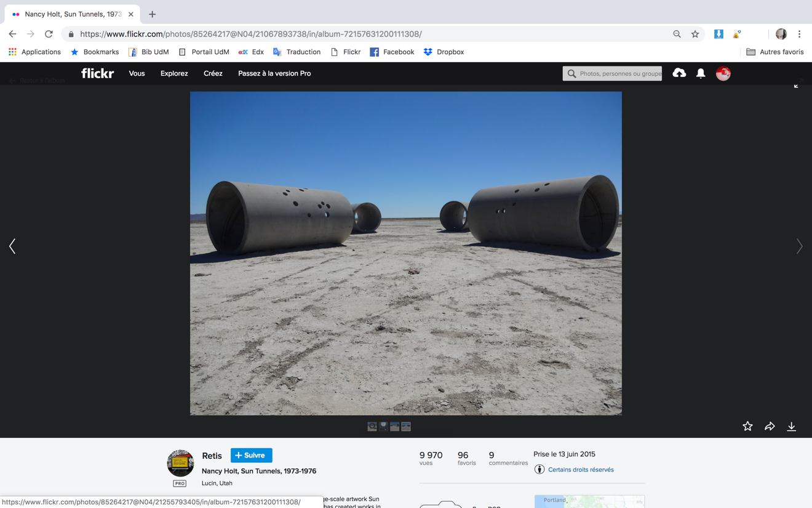812x508 pixels.
Task: Click Certains droits réservés license link
Action: (x=581, y=470)
